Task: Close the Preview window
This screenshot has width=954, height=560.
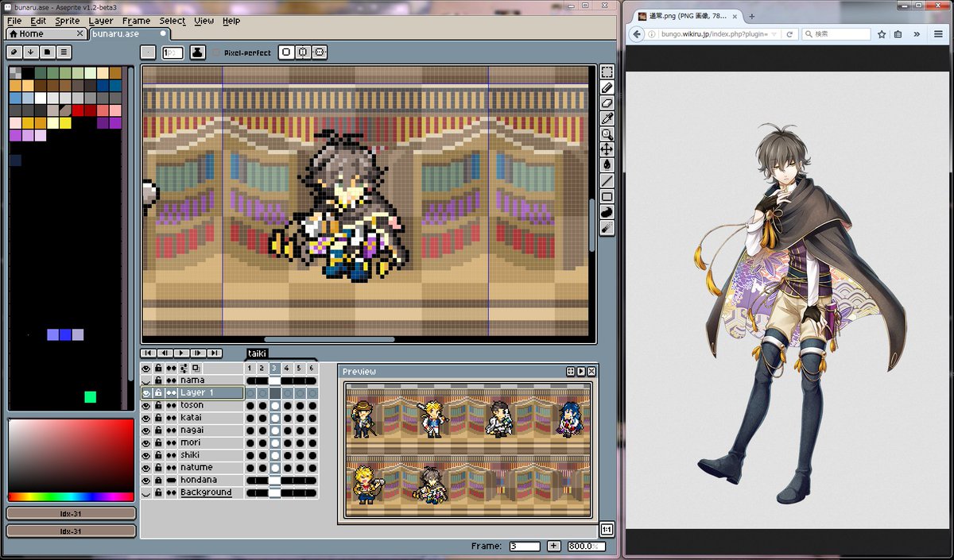Action: pos(591,372)
